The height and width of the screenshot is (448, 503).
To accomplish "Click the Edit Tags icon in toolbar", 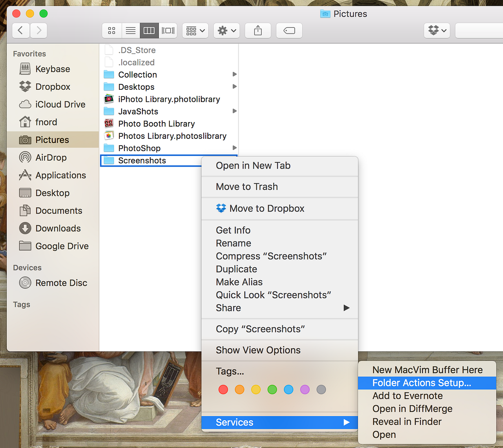I will 289,30.
